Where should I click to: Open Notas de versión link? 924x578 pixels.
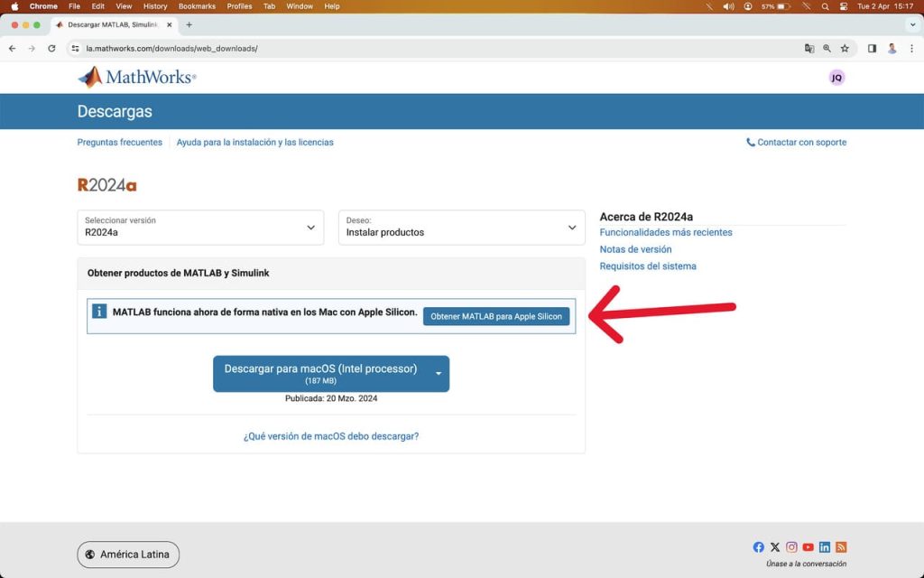635,249
